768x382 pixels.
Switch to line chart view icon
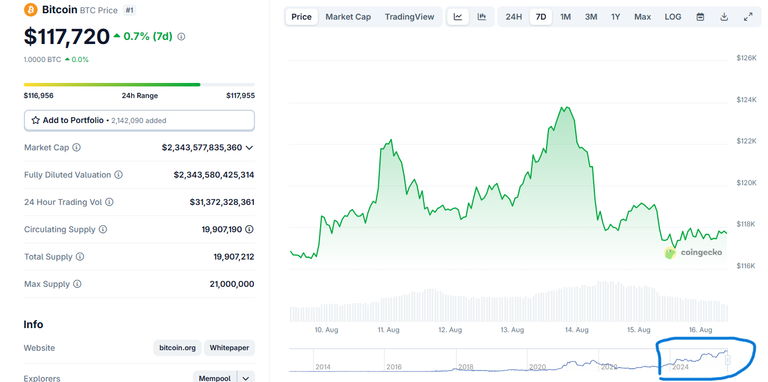458,17
